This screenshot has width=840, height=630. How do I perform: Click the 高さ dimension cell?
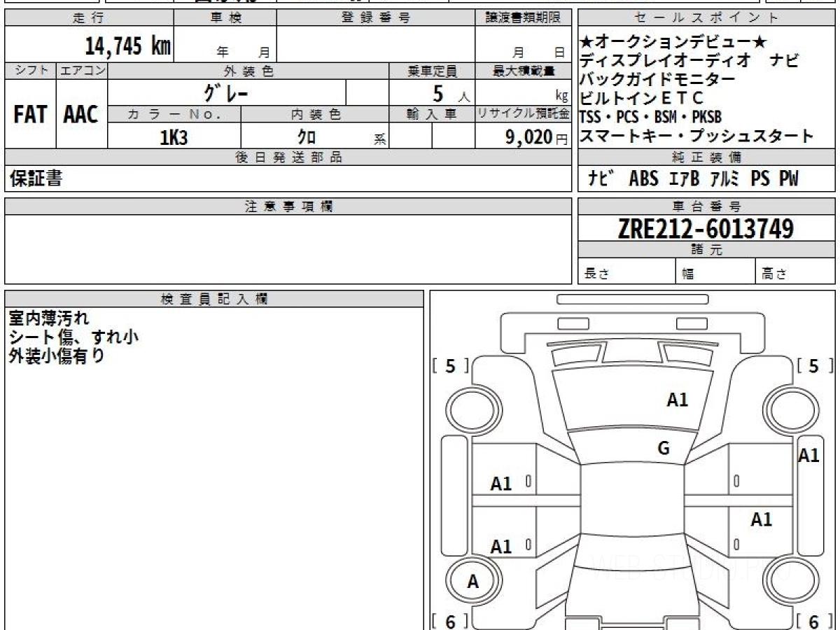[x=795, y=272]
